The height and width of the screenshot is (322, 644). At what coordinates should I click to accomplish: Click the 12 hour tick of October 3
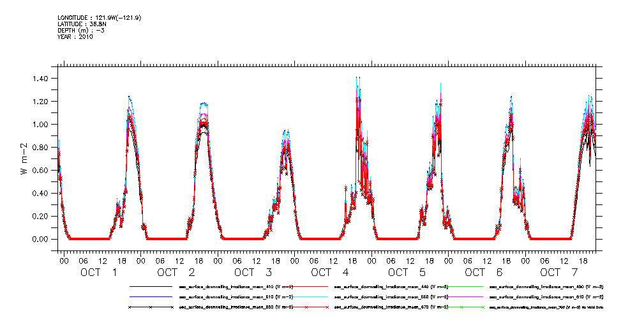point(257,261)
